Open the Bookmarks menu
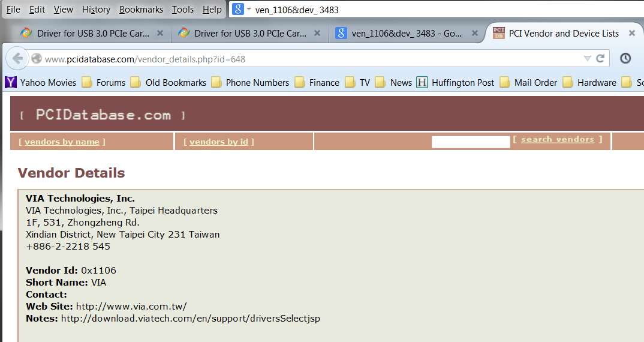This screenshot has height=342, width=644. (x=141, y=10)
